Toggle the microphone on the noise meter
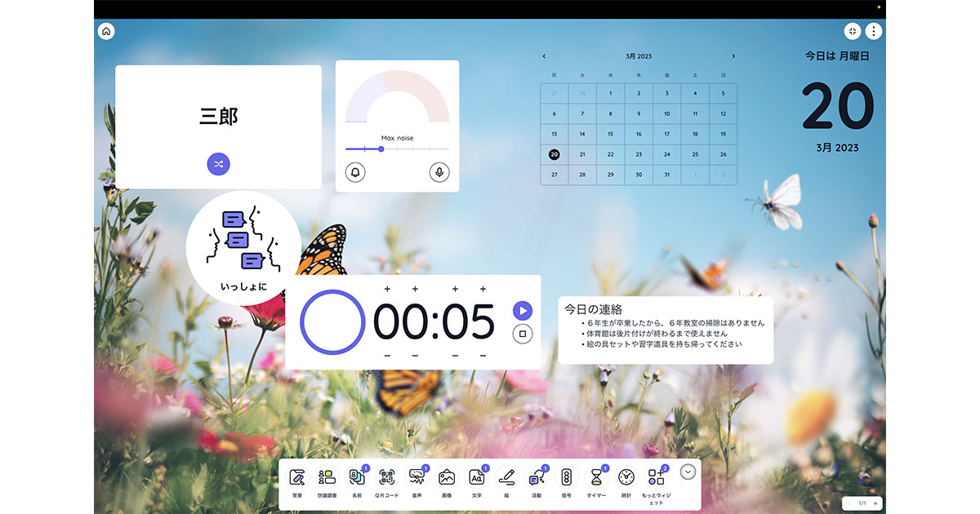Screen dimensions: 980x514 [x=439, y=172]
